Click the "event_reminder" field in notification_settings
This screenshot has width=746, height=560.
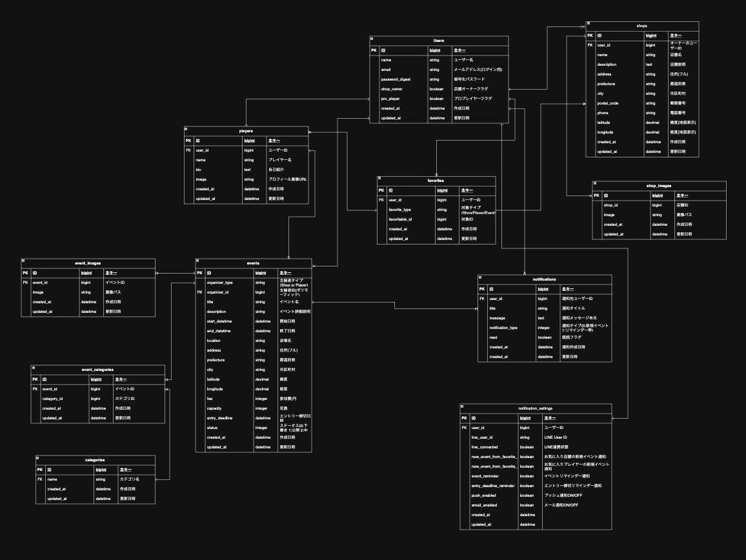click(485, 476)
